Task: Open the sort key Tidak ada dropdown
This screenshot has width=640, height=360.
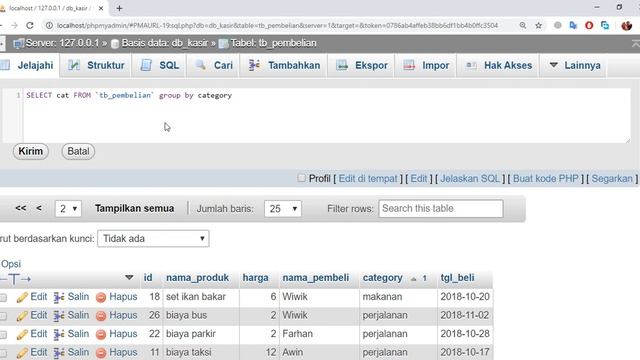Action: tap(153, 238)
